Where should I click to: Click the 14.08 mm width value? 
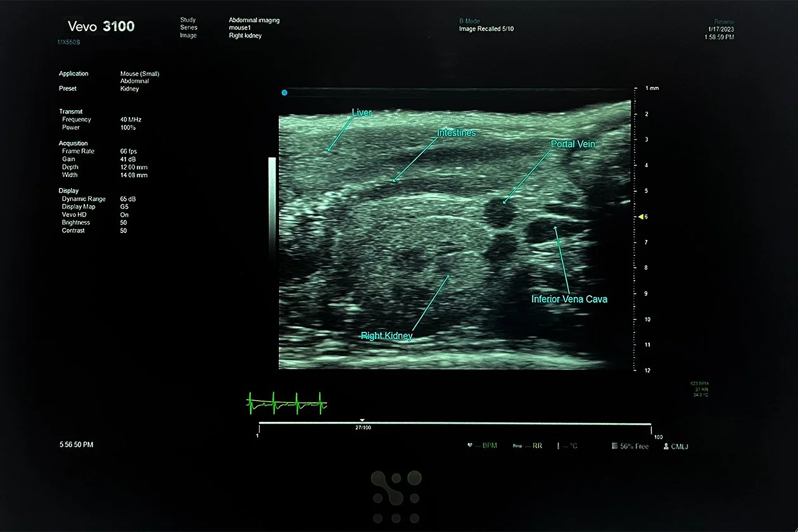134,175
